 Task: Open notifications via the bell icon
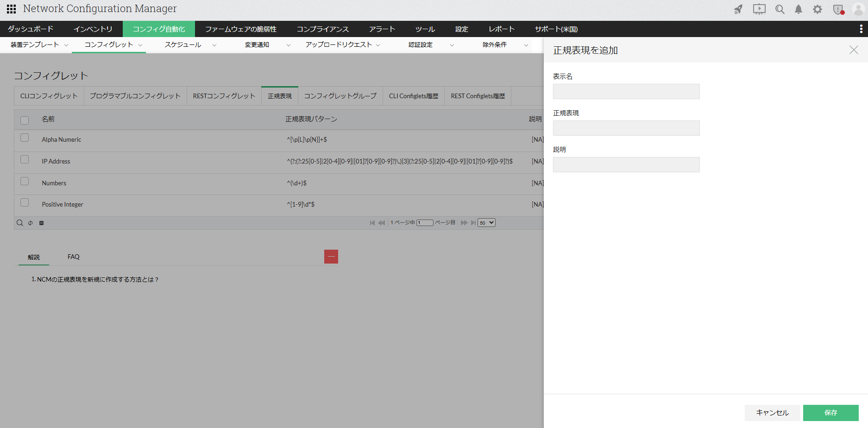click(x=798, y=9)
